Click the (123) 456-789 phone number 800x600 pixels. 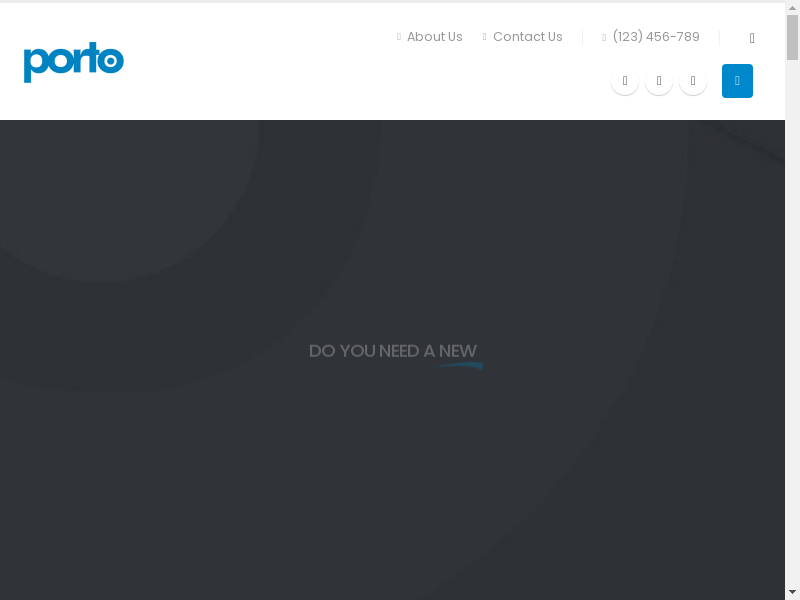click(x=655, y=37)
